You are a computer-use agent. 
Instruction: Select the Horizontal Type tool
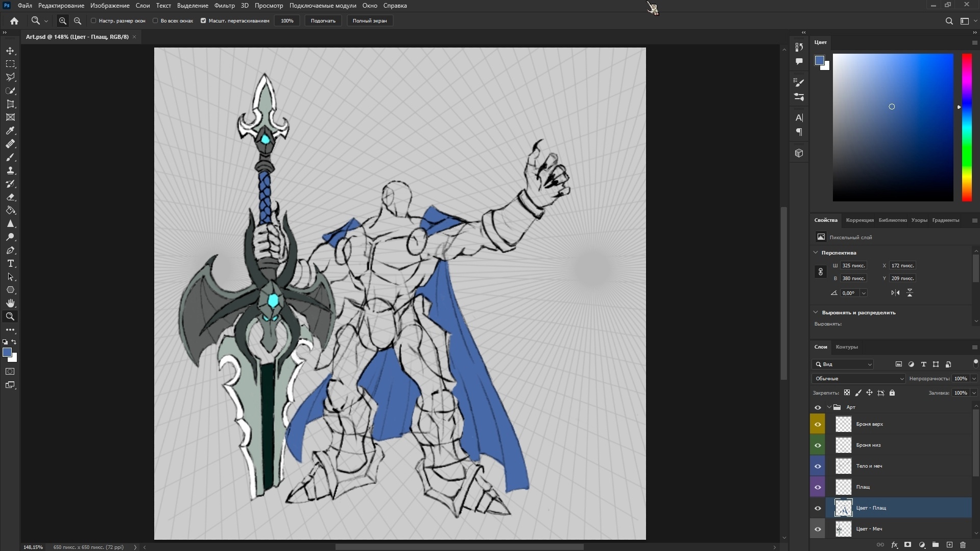pos(10,264)
